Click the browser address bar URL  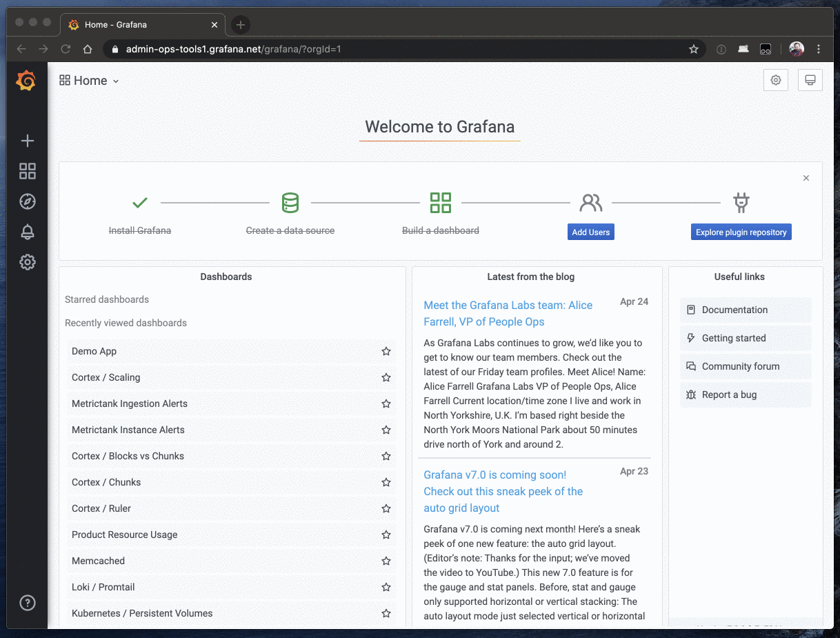233,49
